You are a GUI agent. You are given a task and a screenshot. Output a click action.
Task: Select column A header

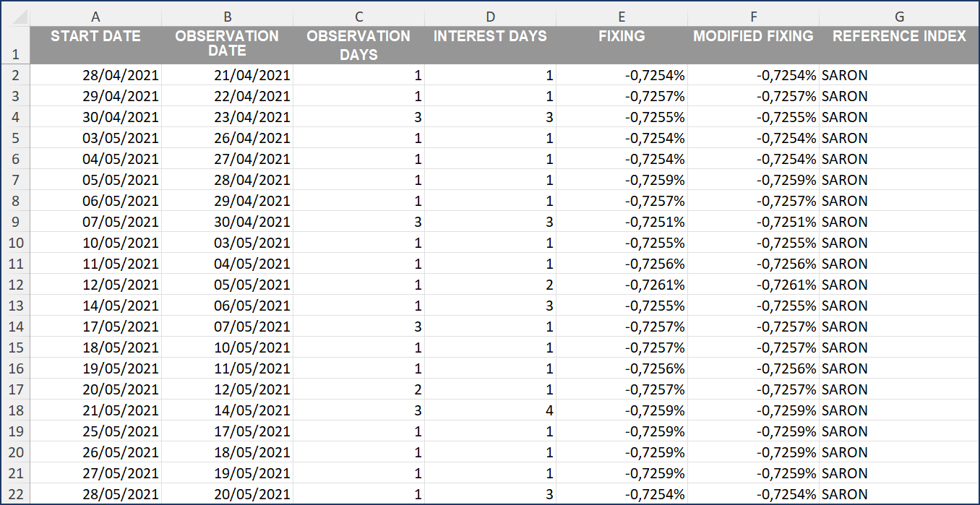pyautogui.click(x=96, y=17)
